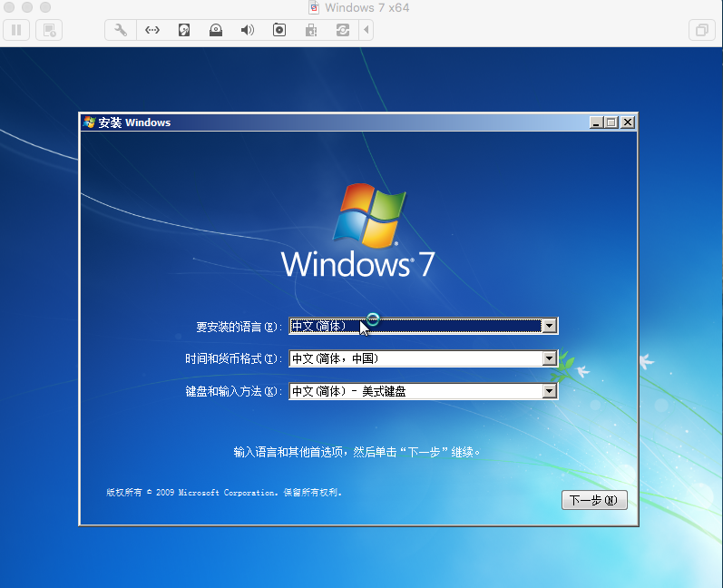Click the VM document icon in title
The height and width of the screenshot is (588, 723).
pyautogui.click(x=314, y=7)
